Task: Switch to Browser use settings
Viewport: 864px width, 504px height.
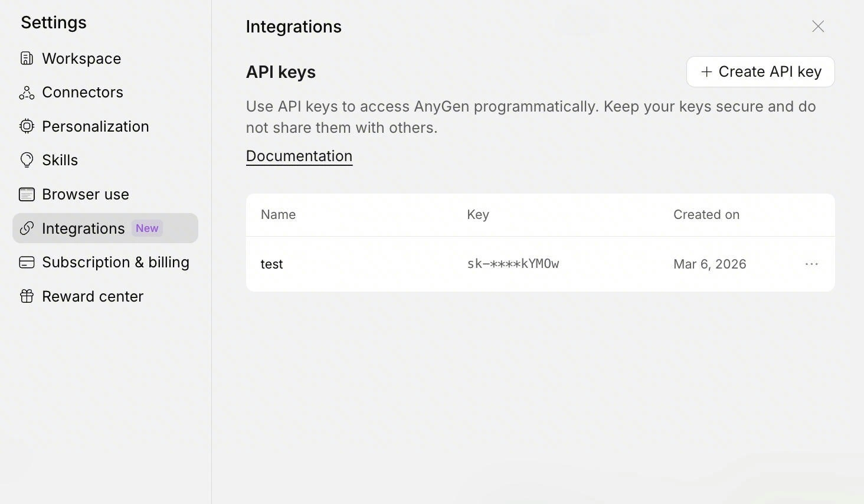Action: point(105,194)
